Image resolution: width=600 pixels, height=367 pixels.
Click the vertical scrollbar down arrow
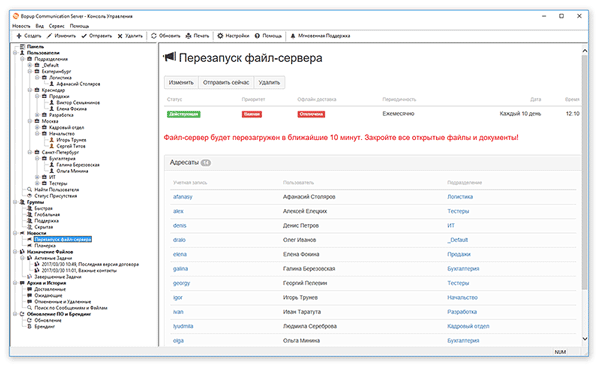(x=584, y=338)
